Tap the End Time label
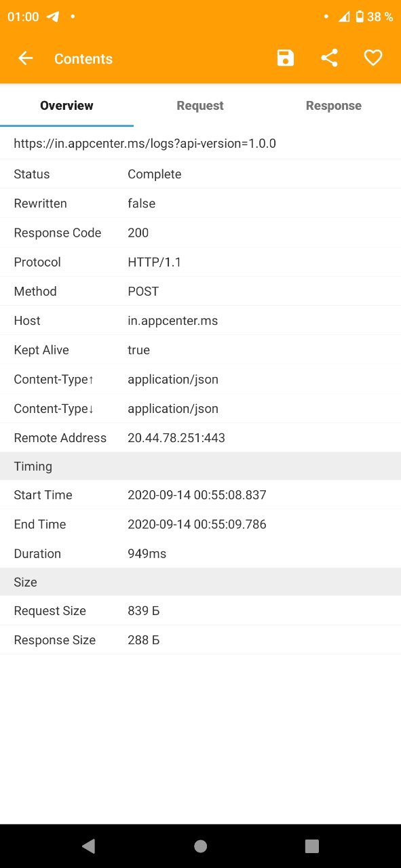The image size is (401, 868). (x=40, y=524)
